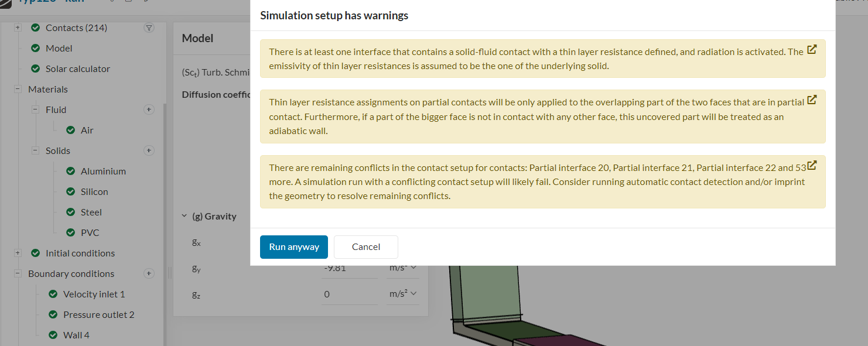Image resolution: width=868 pixels, height=346 pixels.
Task: Add a new fluid material with the plus icon
Action: pyautogui.click(x=149, y=109)
